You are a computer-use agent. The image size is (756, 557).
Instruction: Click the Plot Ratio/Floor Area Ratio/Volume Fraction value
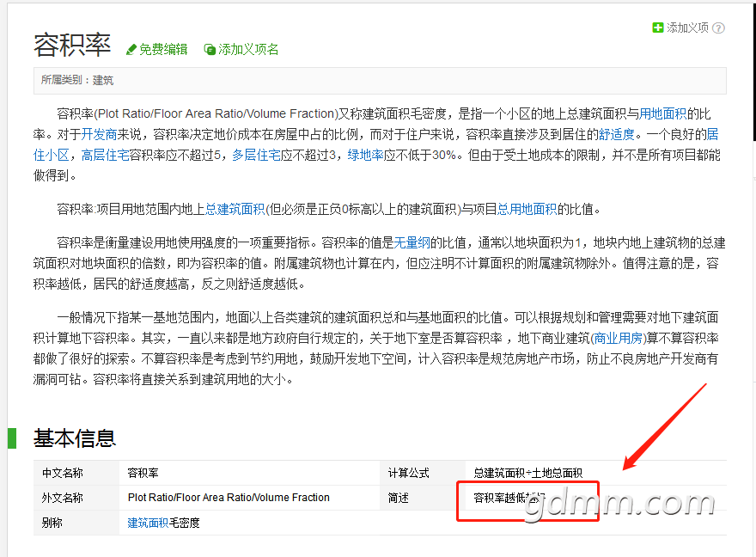(229, 498)
